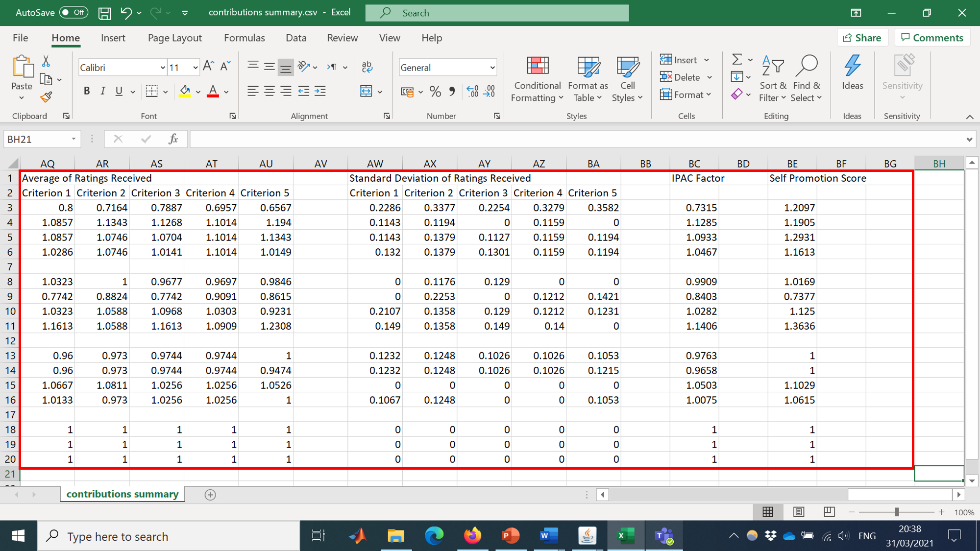The width and height of the screenshot is (980, 551).
Task: Click the Merge & Center icon
Action: pyautogui.click(x=366, y=91)
